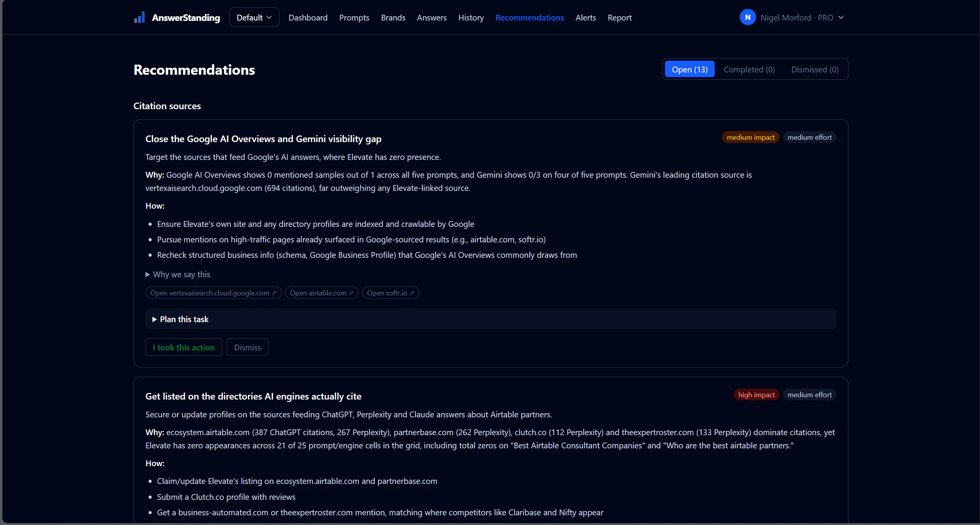Click bullet 'Claim/update Elevate's listing'

tap(297, 481)
